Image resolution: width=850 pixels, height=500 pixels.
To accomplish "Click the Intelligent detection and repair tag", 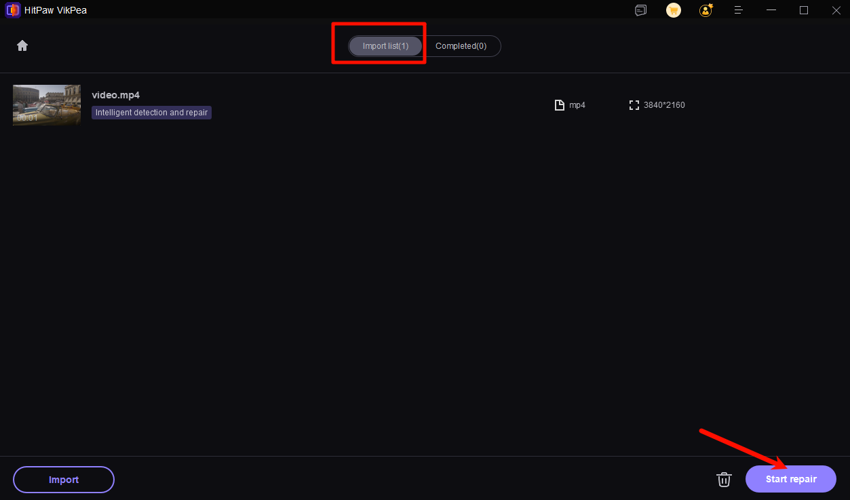I will pos(152,113).
